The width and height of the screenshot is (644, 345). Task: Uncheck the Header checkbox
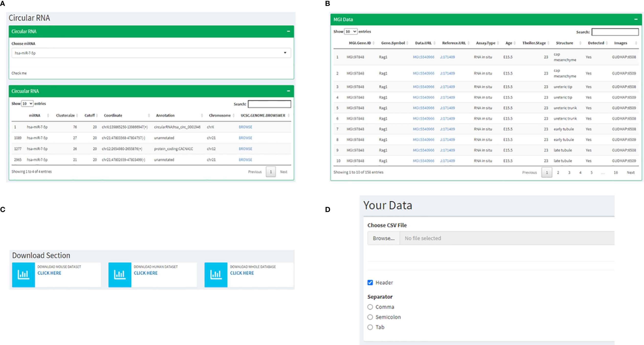[370, 282]
